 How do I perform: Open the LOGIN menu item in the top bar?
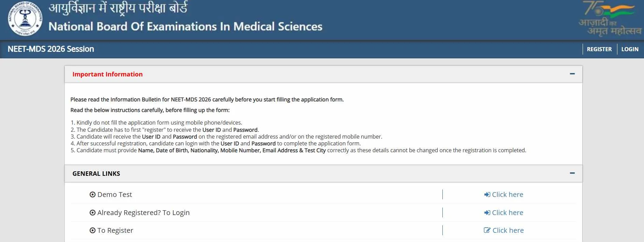point(630,49)
